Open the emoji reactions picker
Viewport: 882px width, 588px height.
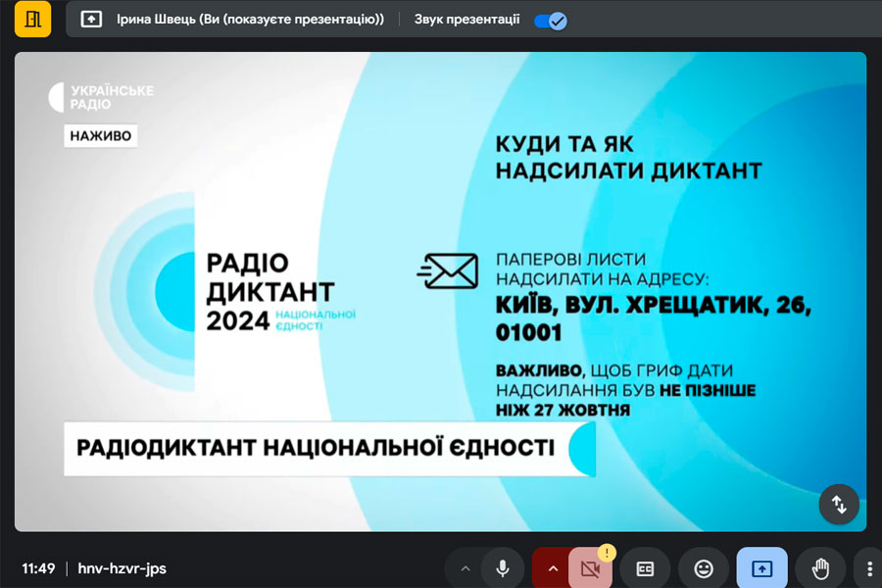[704, 568]
